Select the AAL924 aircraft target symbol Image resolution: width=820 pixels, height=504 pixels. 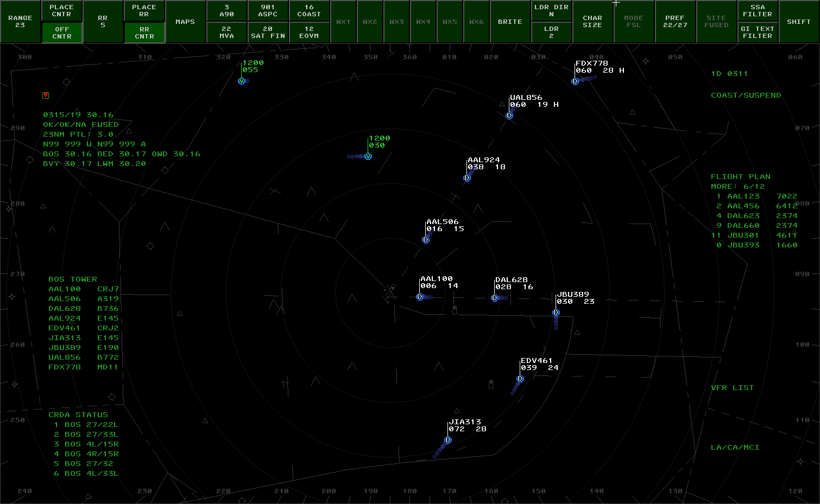467,178
